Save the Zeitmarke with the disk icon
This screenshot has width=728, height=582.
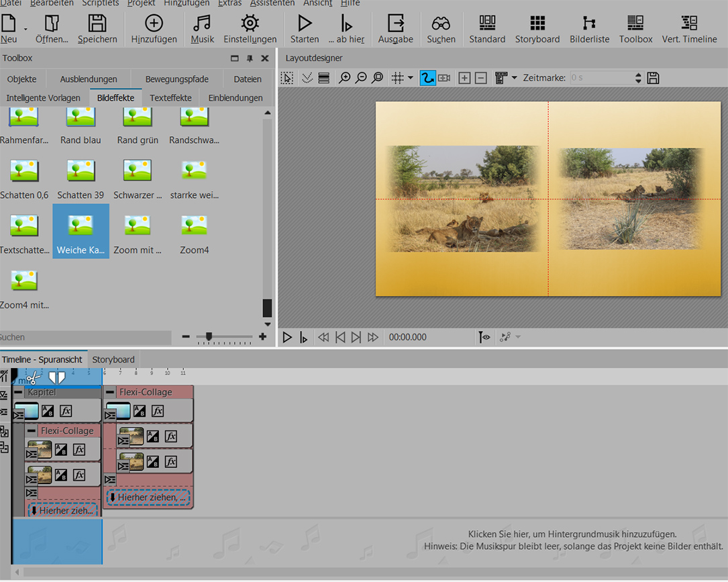click(653, 78)
